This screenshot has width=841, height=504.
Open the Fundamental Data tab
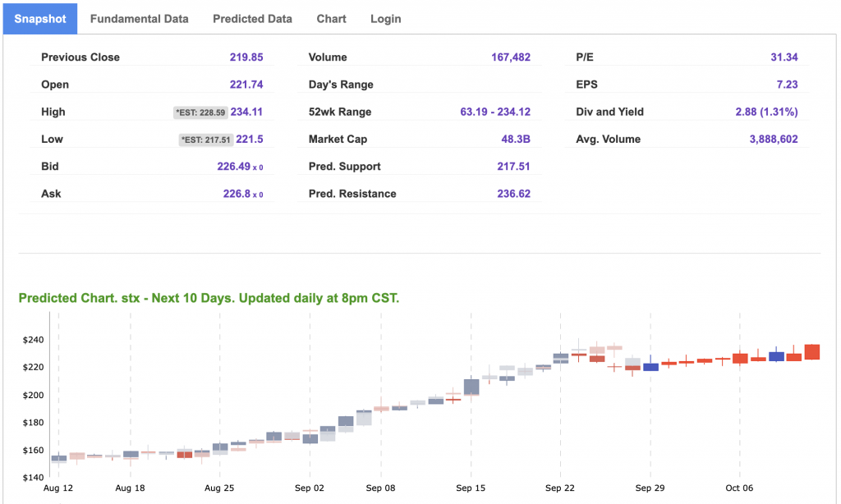139,19
